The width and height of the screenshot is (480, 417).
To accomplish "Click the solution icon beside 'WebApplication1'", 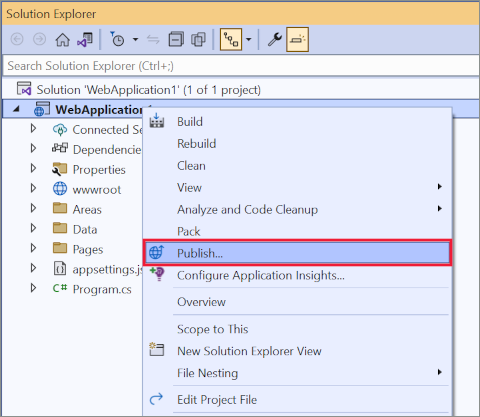I will 24,89.
